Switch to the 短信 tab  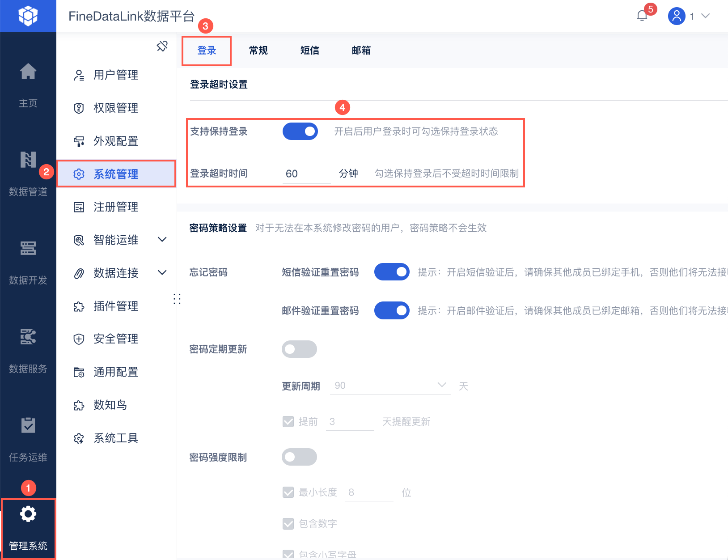310,51
